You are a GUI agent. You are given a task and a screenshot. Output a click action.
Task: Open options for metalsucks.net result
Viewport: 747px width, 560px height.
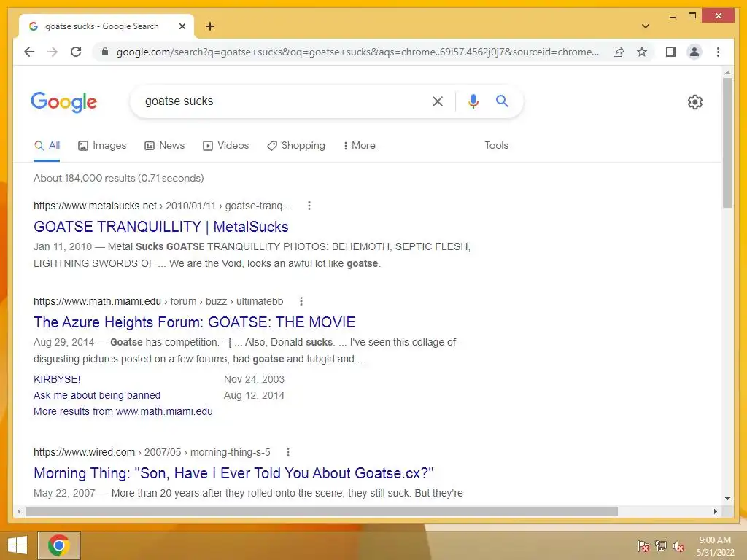click(x=309, y=206)
